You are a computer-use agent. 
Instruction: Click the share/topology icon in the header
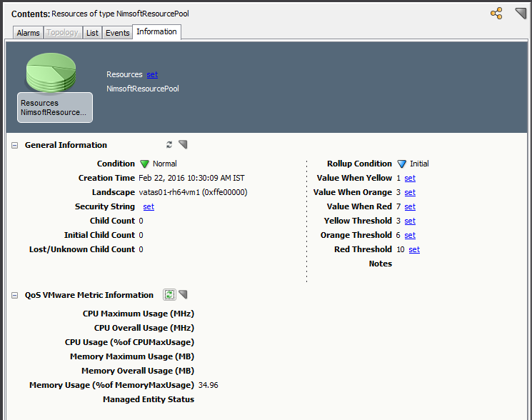[496, 14]
